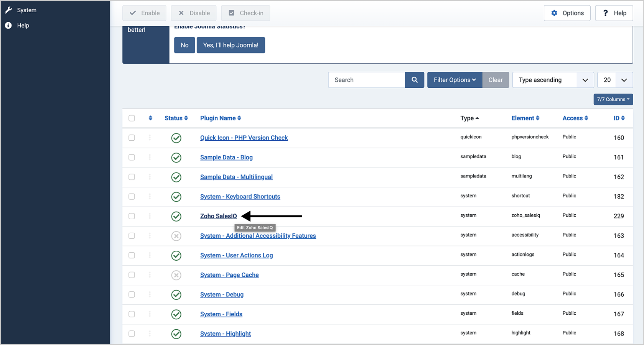644x345 pixels.
Task: Open the Type ascending sort dropdown
Action: pos(553,80)
